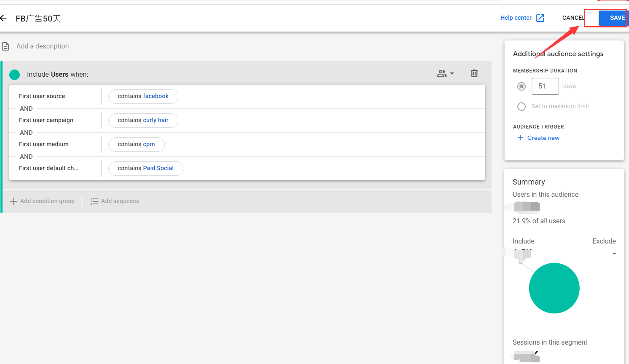Open the contains facebook condition editor

pyautogui.click(x=143, y=96)
